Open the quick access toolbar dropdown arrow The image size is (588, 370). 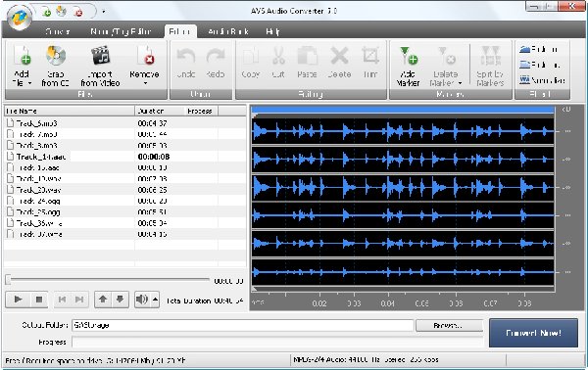tap(104, 12)
